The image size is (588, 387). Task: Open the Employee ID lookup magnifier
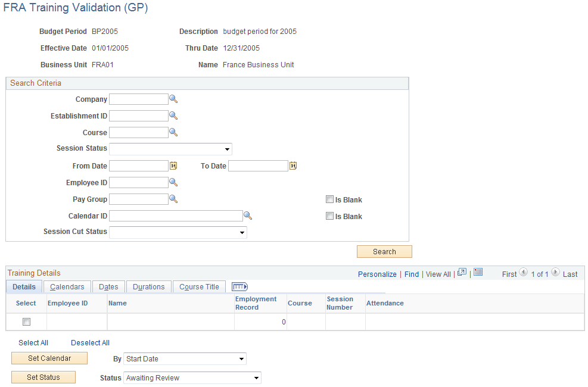coord(173,182)
